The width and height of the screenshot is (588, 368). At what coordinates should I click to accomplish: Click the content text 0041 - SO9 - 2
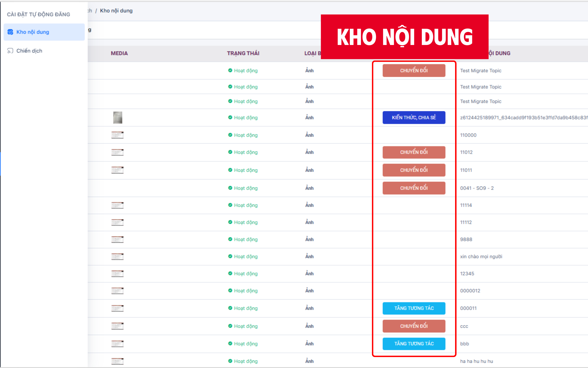(x=477, y=188)
